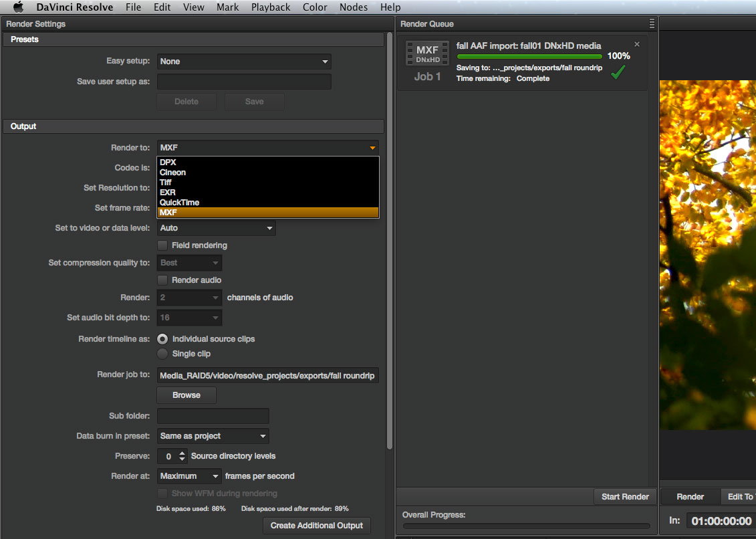Choose Individual source clips option
This screenshot has height=539, width=756.
pyautogui.click(x=162, y=339)
